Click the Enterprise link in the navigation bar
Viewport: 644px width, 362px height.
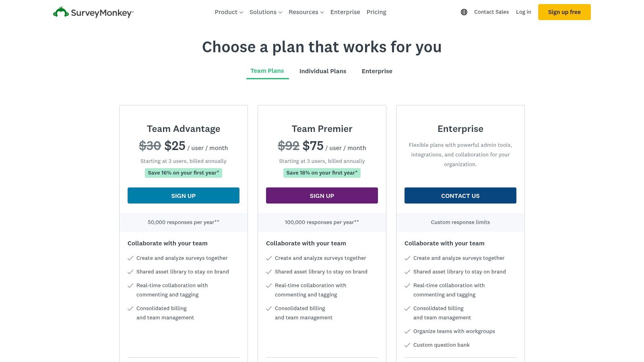[x=345, y=12]
